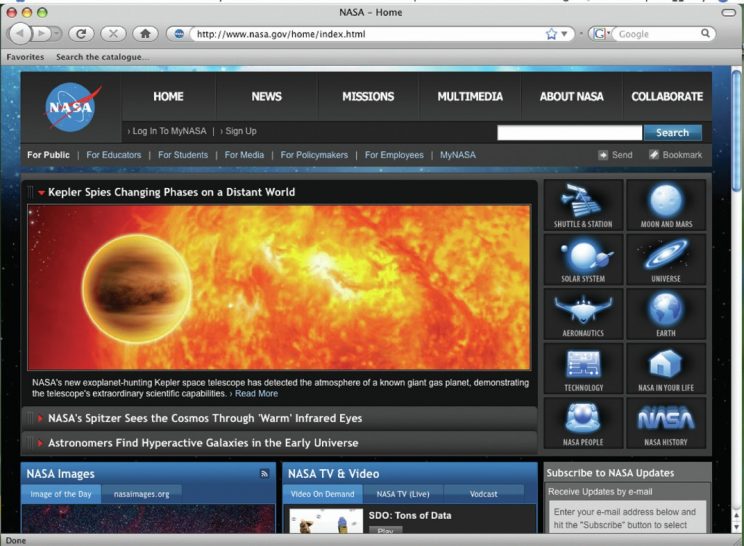Open the Shuttle & Station icon tile
744x546 pixels.
click(583, 204)
